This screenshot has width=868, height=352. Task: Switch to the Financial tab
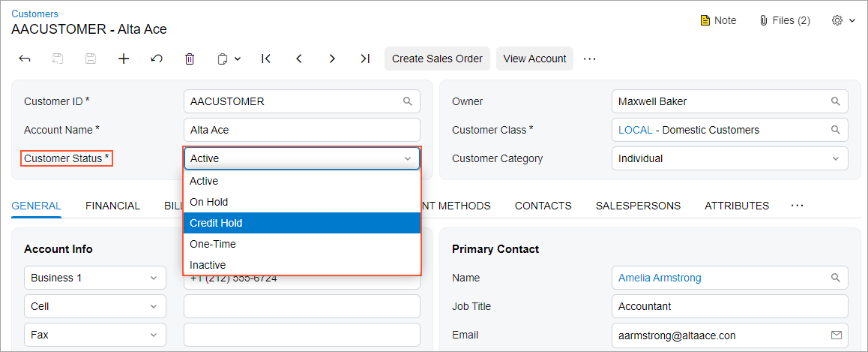click(x=112, y=206)
